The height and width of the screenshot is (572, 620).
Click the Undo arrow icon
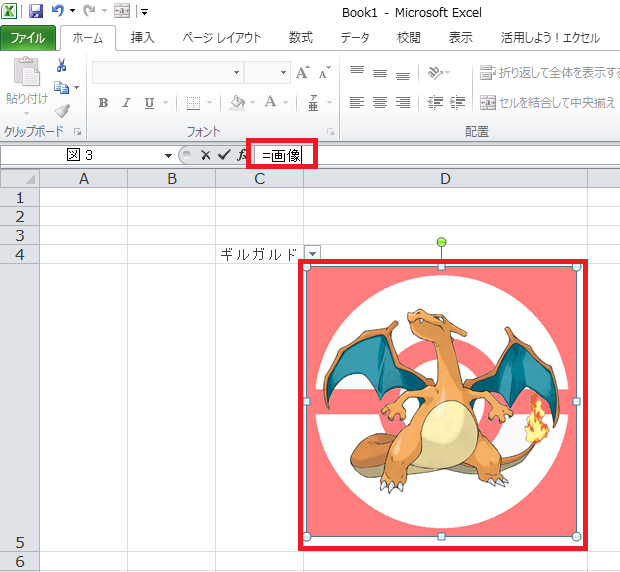coord(58,11)
